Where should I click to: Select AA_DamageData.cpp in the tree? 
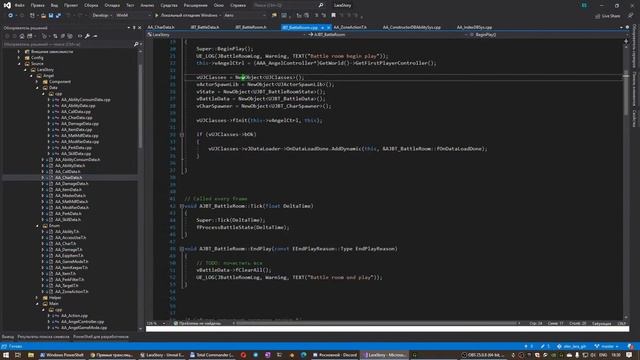tap(80, 124)
